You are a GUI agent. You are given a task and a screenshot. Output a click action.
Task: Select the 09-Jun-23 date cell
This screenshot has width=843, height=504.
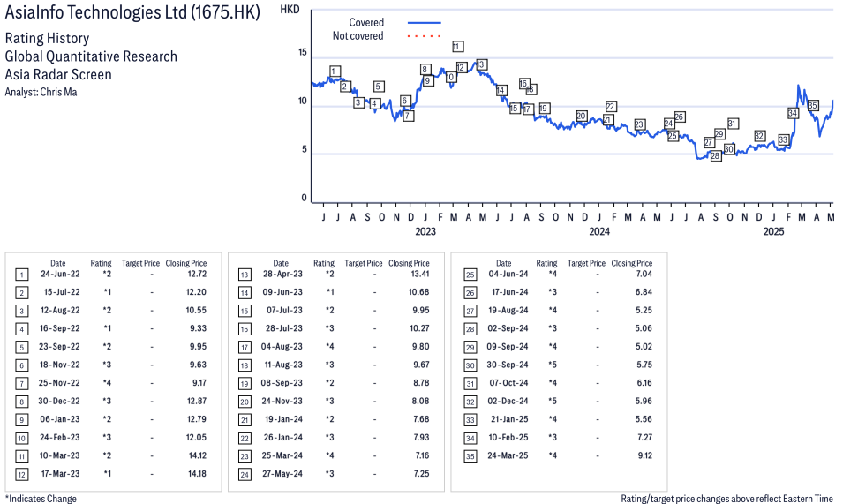coord(282,292)
